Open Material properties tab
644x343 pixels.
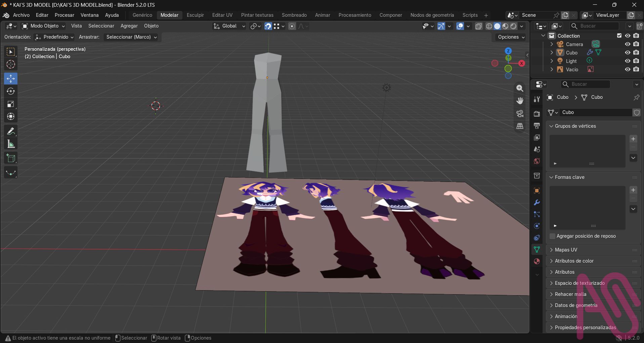(537, 261)
